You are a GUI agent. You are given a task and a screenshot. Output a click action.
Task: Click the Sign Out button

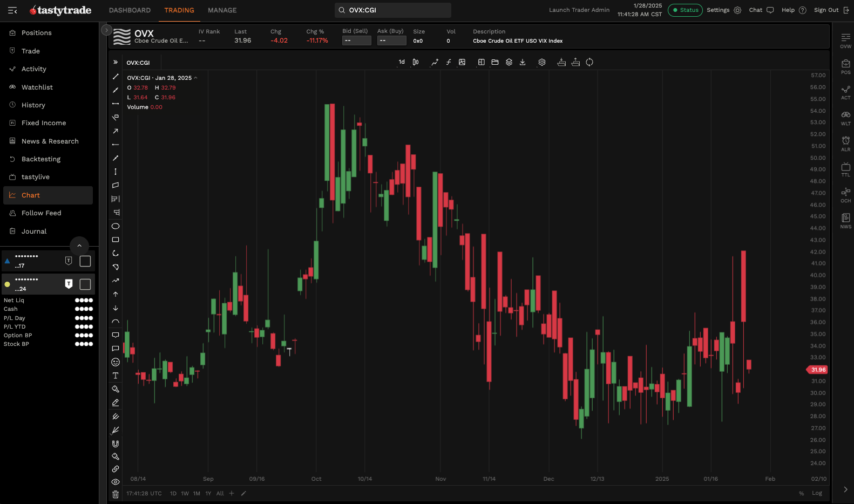pyautogui.click(x=831, y=10)
